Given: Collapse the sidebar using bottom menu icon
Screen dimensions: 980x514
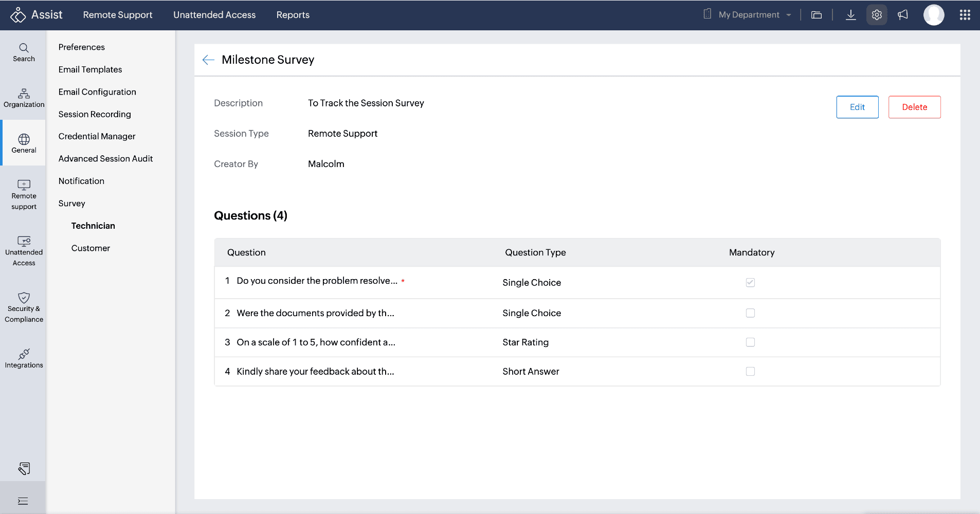Looking at the screenshot, I should click(23, 501).
